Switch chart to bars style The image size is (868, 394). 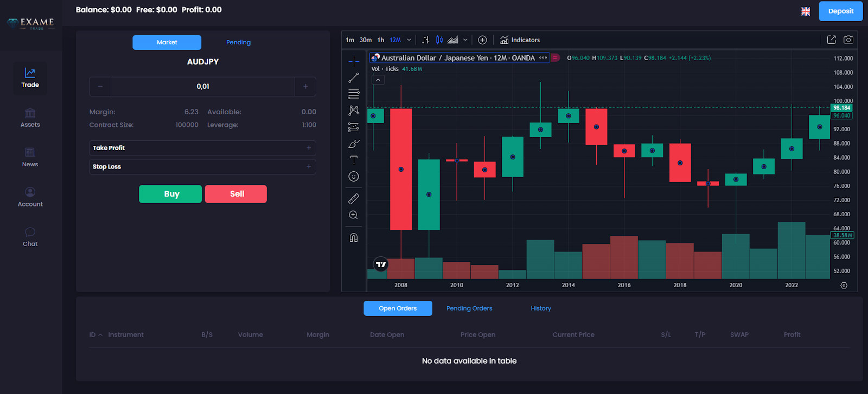click(426, 40)
